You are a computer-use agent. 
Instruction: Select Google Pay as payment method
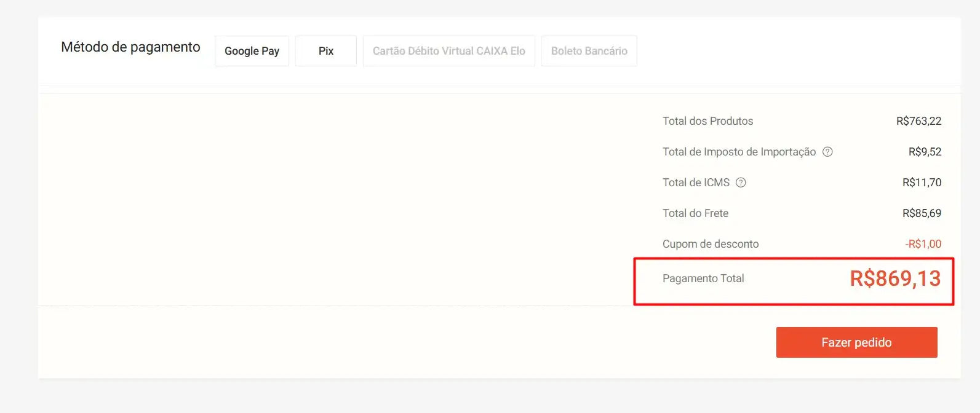point(252,50)
